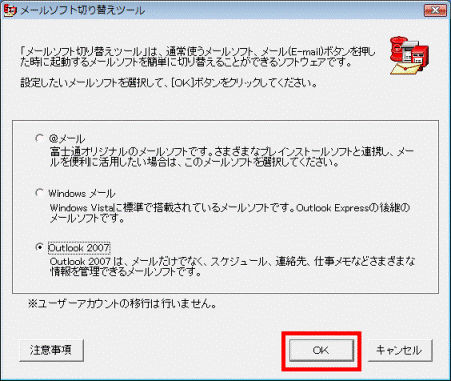Click the @メール description starting 富士通オリジナル
Image resolution: width=451 pixels, height=381 pixels.
pos(232,157)
